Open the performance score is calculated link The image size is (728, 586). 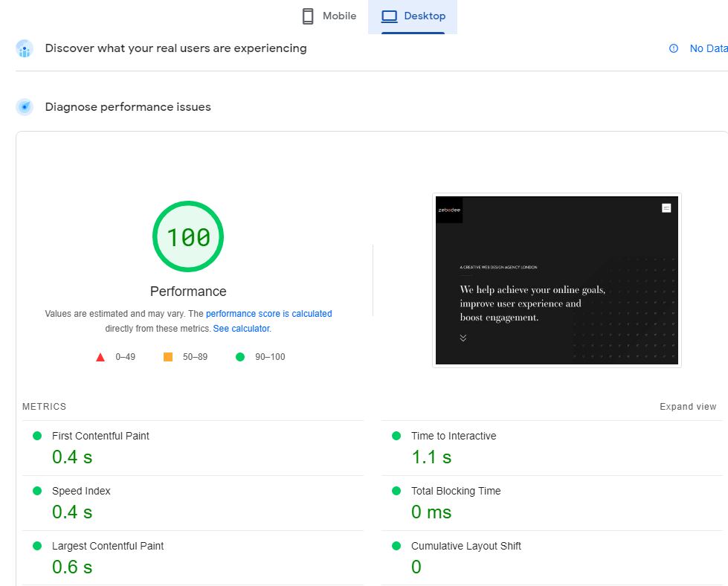pos(269,313)
